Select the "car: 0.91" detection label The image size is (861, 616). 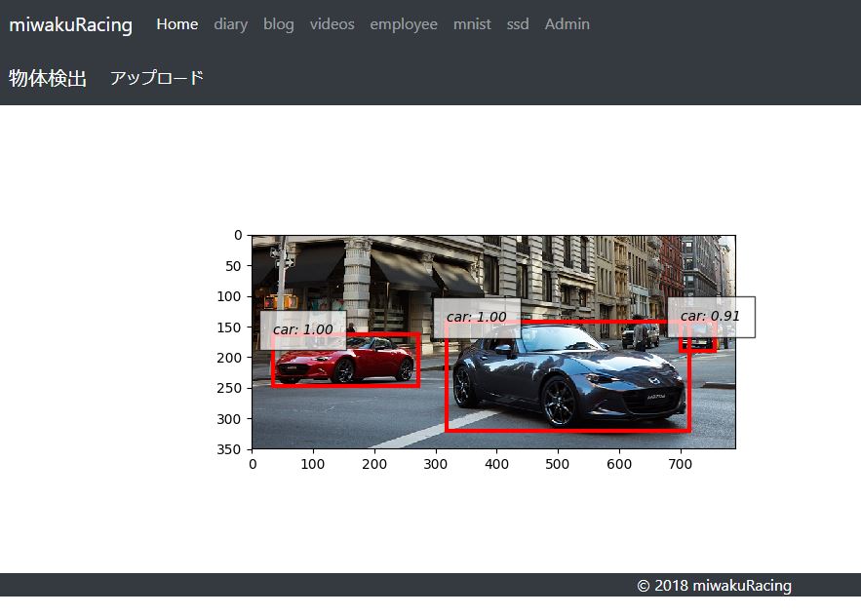tap(710, 317)
